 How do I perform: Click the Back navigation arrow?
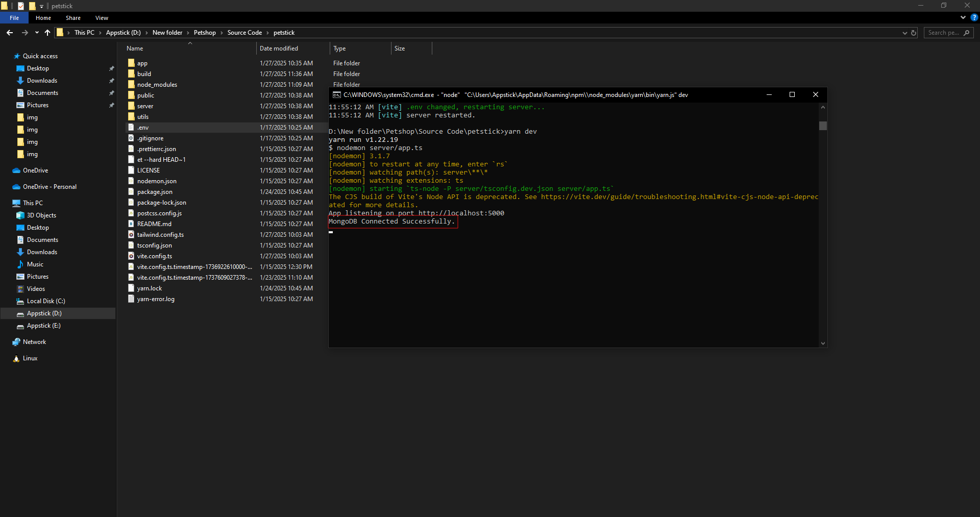(x=10, y=33)
